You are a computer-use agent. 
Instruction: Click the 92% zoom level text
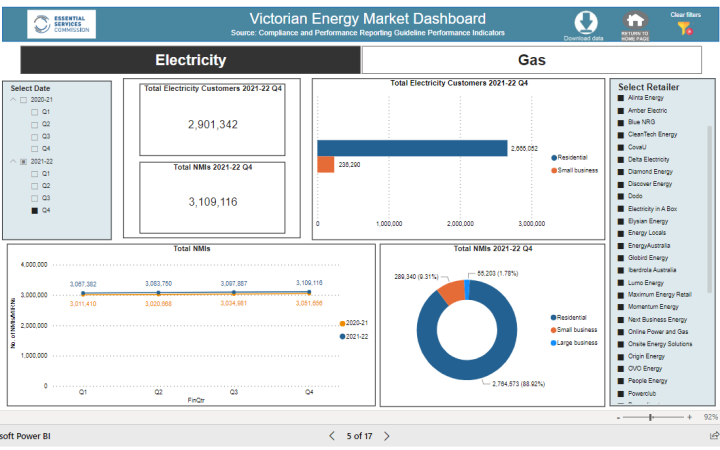710,417
